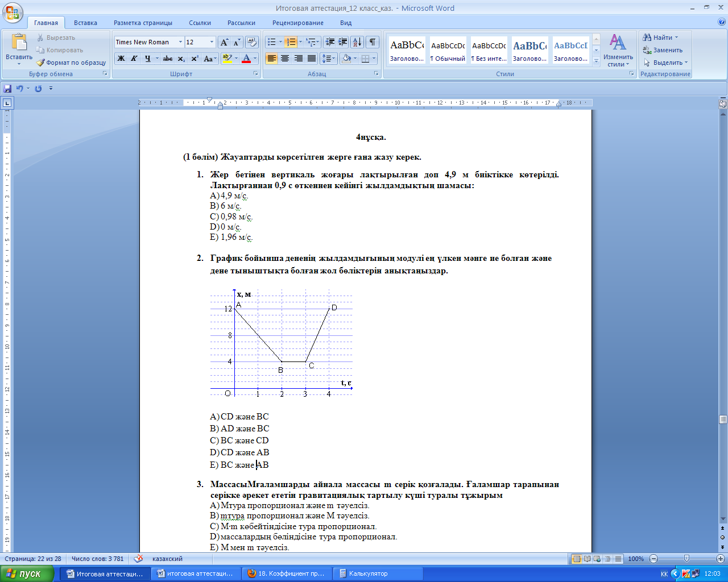Click Format Painter (Формат по образцу)
Viewport: 728px width, 582px height.
71,63
